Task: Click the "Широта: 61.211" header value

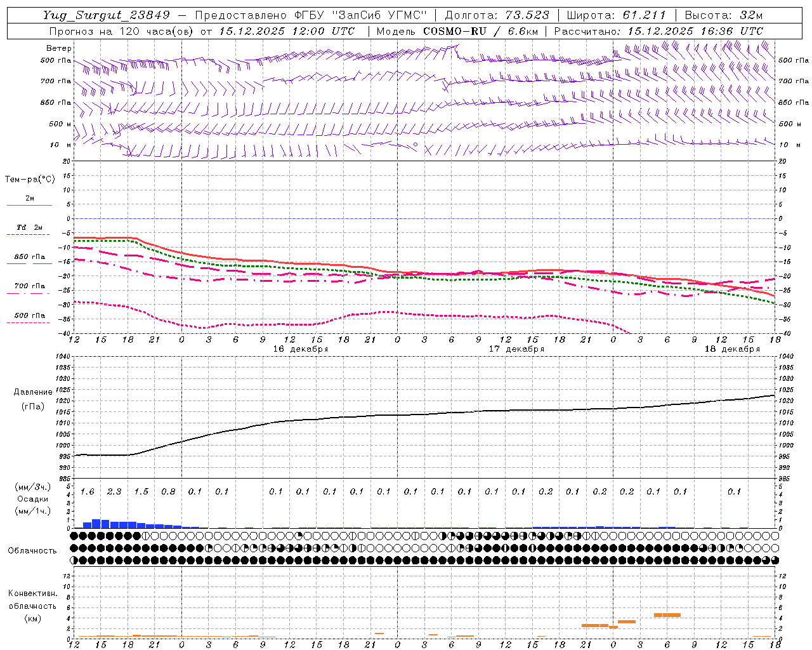Action: tap(616, 15)
